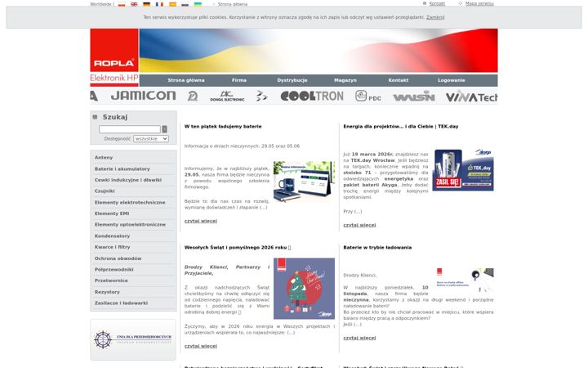The height and width of the screenshot is (368, 588).
Task: Switch language via German flag
Action: point(147,4)
